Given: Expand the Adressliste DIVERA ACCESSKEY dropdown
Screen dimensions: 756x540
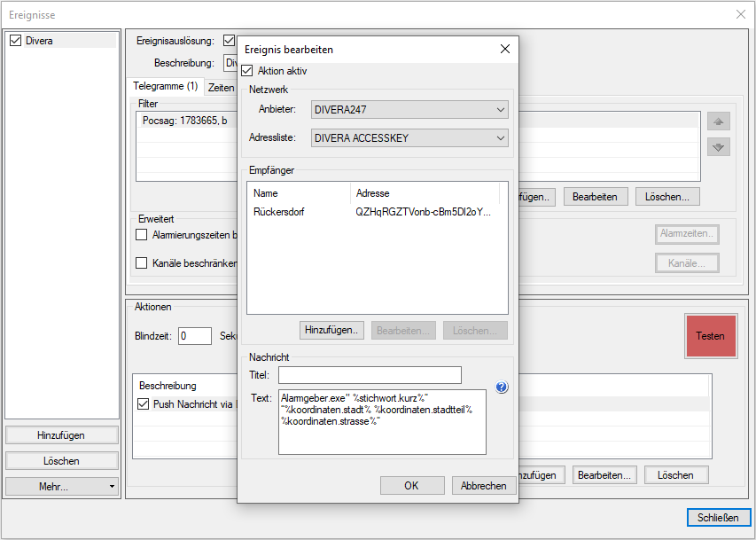Looking at the screenshot, I should tap(409, 138).
